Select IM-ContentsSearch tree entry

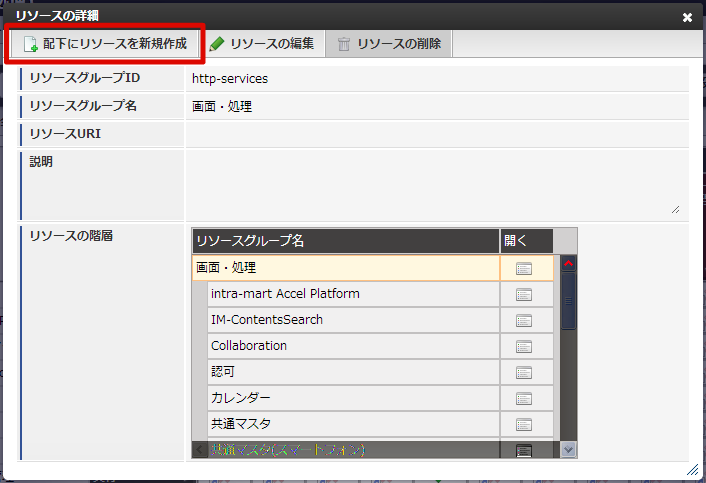point(267,320)
